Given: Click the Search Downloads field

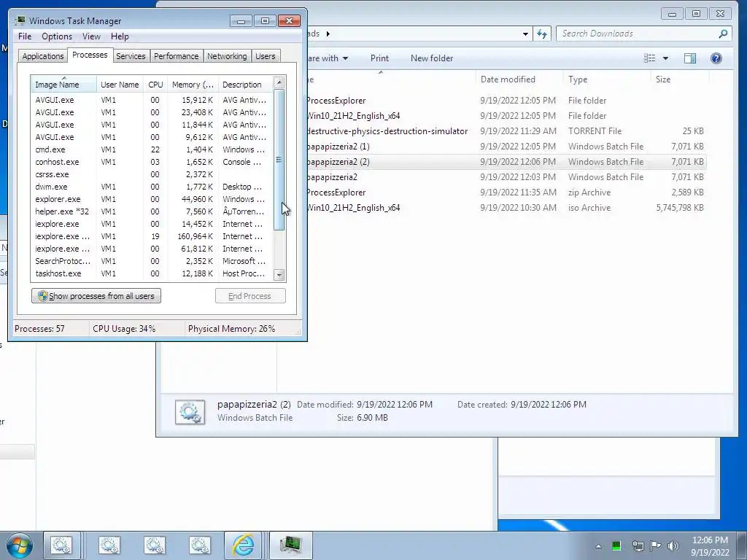Looking at the screenshot, I should pos(638,34).
